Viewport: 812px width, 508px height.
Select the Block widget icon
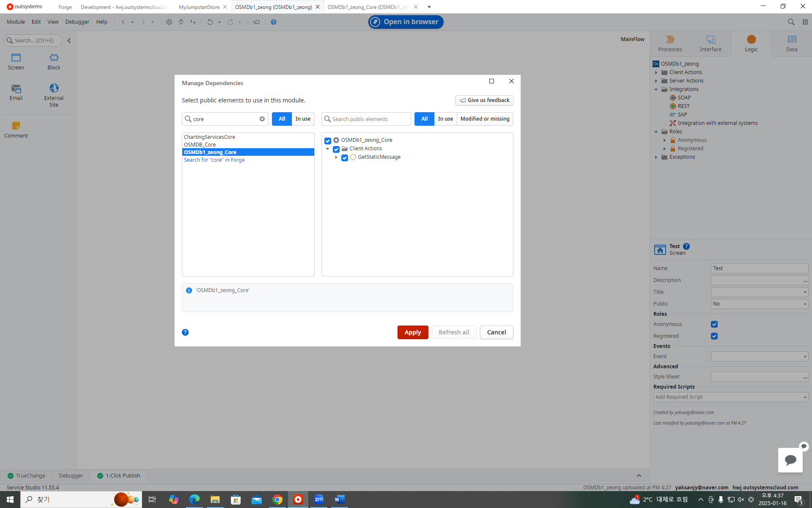point(54,58)
